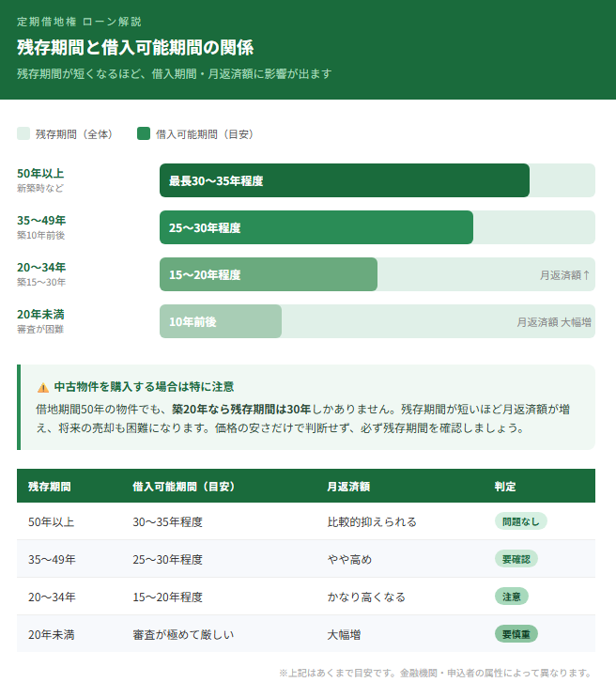
Task: Click the 要慎重 status badge
Action: (x=516, y=634)
